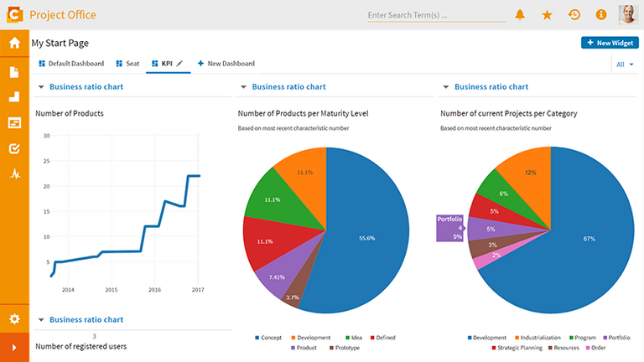Toggle Development legend in category chart

[486, 338]
